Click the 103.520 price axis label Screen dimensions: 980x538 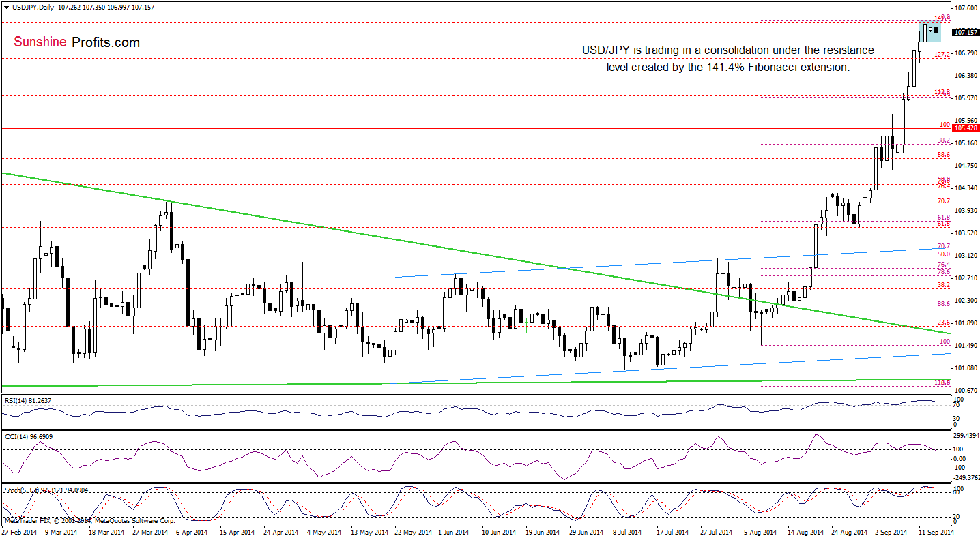[965, 233]
